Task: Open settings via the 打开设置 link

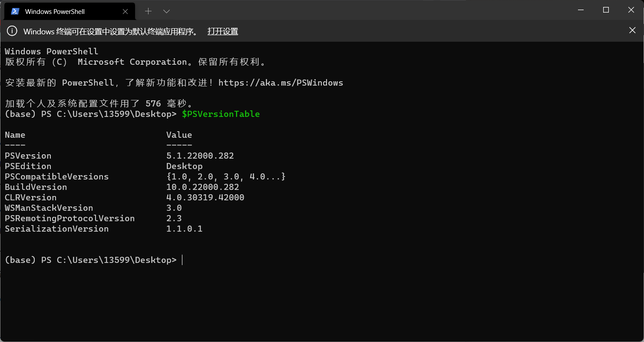Action: (223, 31)
